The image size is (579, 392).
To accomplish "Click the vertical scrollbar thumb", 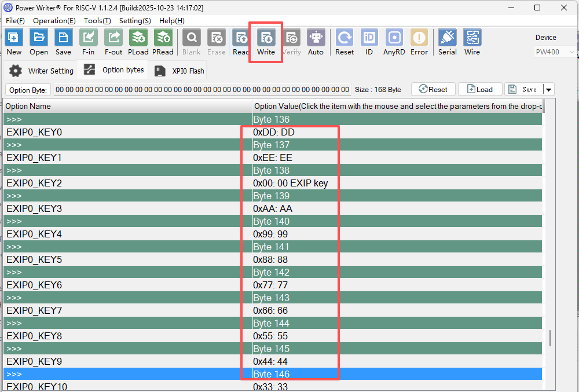I will coord(550,338).
